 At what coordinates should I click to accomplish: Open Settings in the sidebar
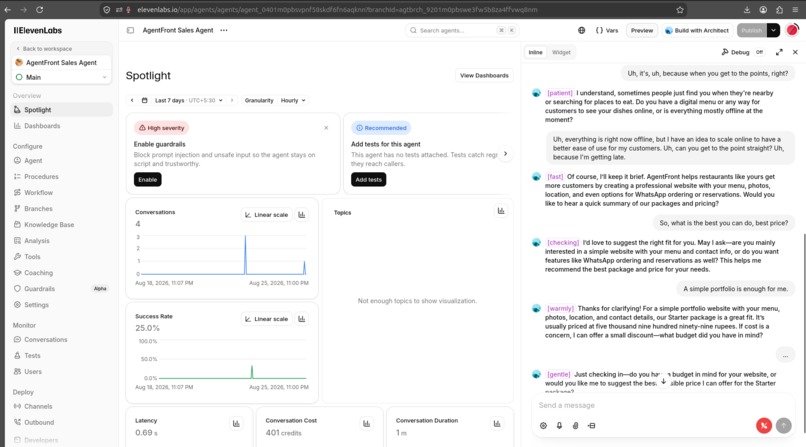(62, 305)
